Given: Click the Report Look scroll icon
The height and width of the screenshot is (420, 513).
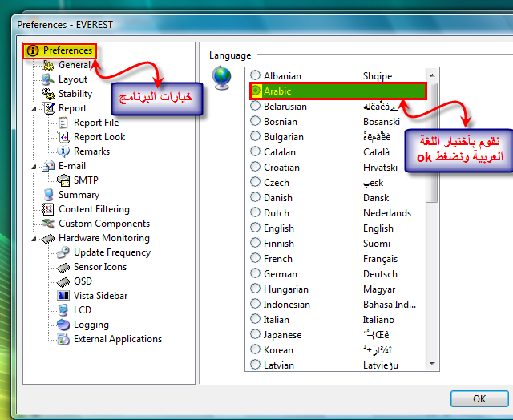Looking at the screenshot, I should (x=63, y=137).
